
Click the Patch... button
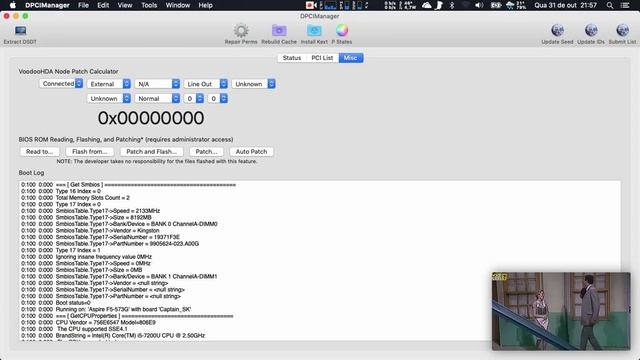(x=206, y=151)
